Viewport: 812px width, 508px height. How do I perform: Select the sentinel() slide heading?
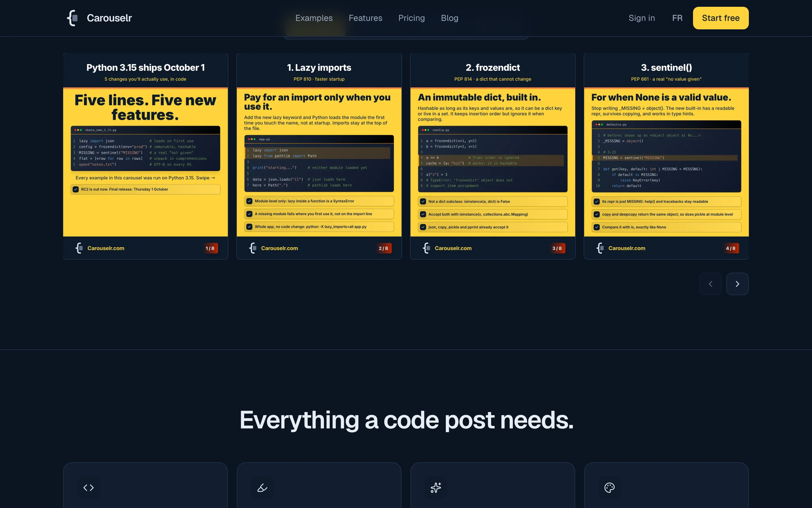667,67
